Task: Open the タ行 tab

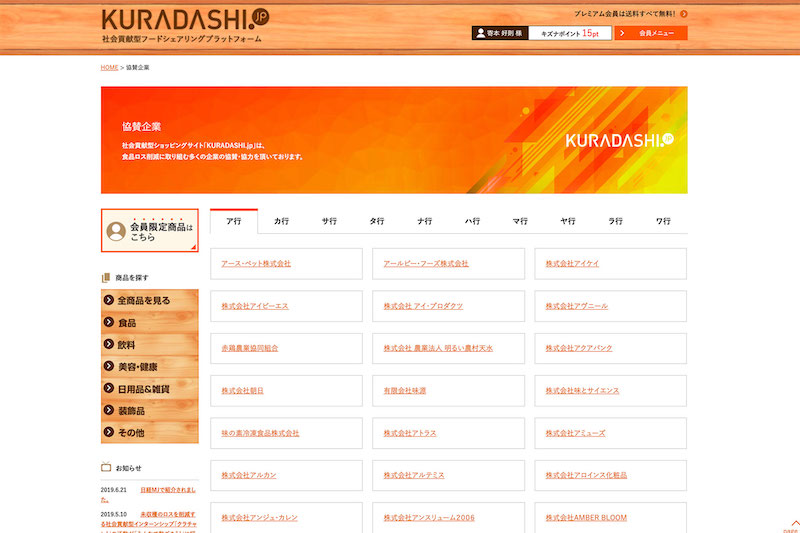Action: pos(377,221)
